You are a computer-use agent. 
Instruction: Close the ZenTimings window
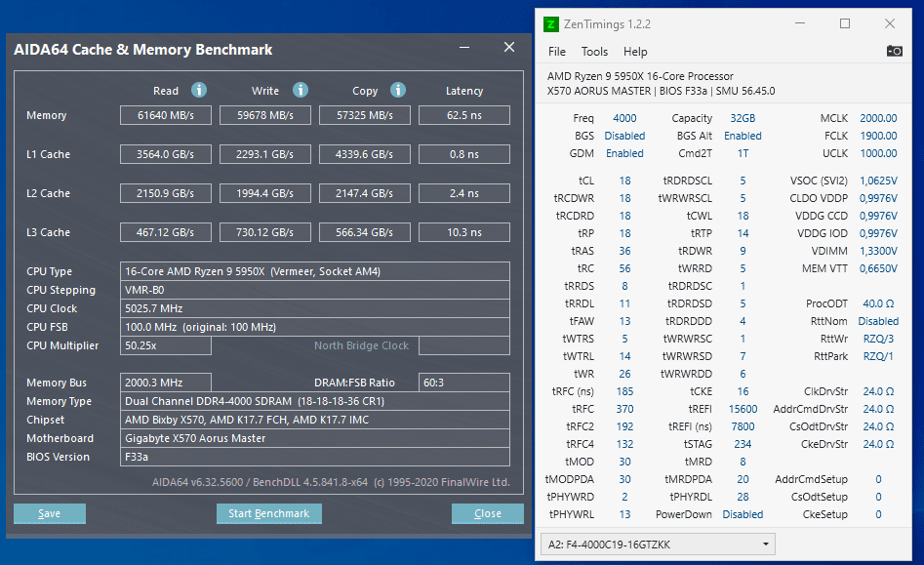[890, 23]
